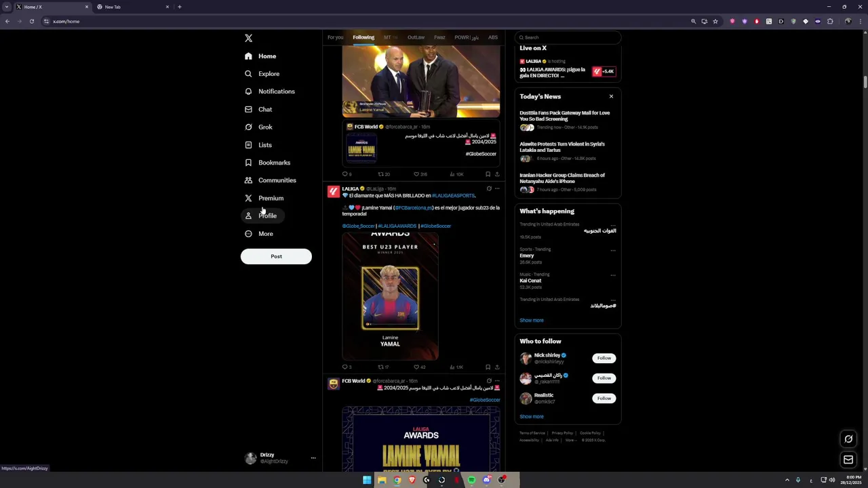Go to Home in the sidebar

pyautogui.click(x=260, y=56)
